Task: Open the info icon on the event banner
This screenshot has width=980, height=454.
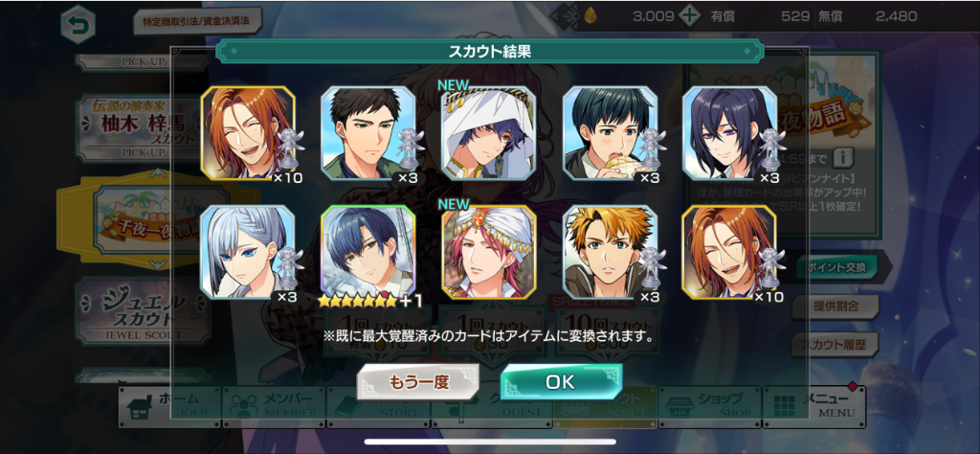Action: pos(844,154)
